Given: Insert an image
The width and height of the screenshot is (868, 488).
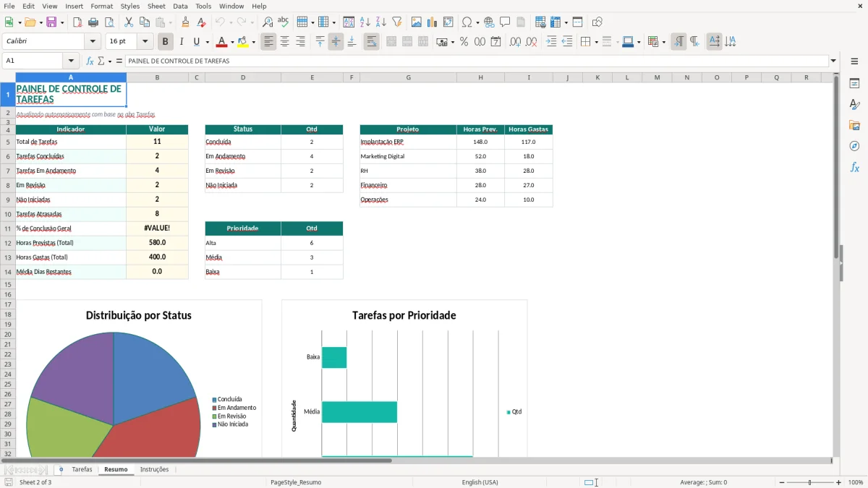Looking at the screenshot, I should (417, 22).
